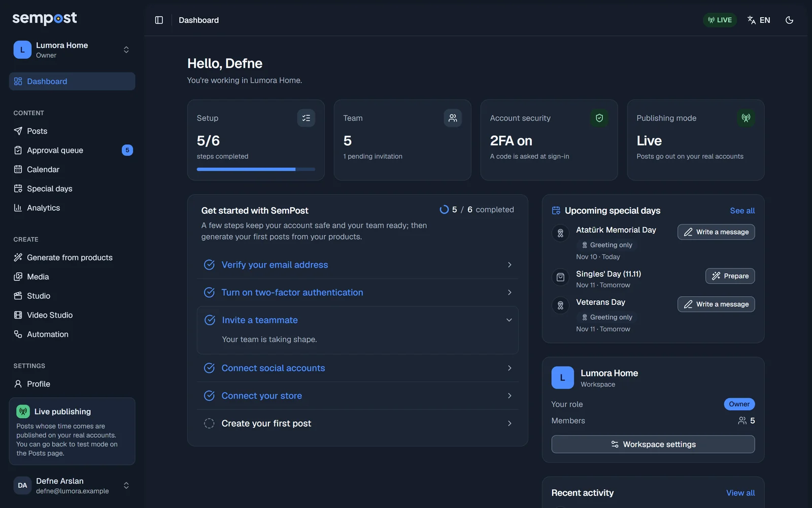Expand Verify your email address chevron

[510, 265]
